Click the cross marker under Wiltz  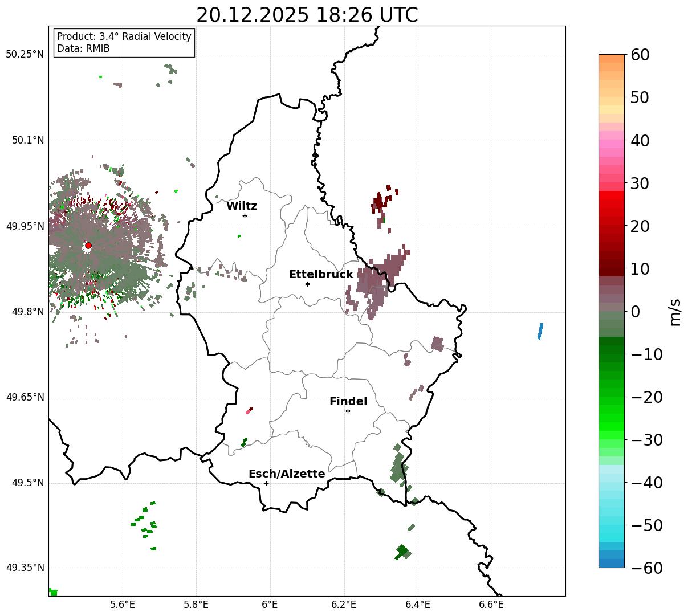click(245, 215)
